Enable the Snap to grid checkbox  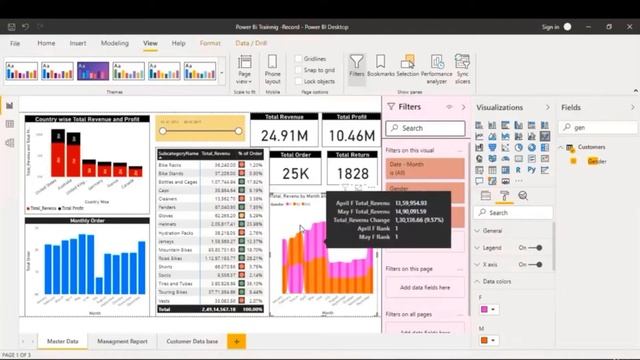pos(299,70)
